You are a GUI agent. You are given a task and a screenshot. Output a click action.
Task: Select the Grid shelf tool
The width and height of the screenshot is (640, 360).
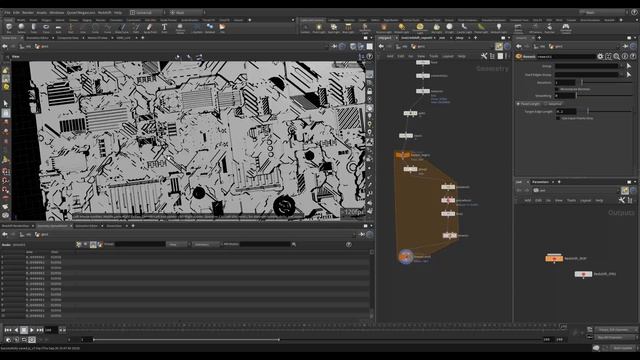58,28
